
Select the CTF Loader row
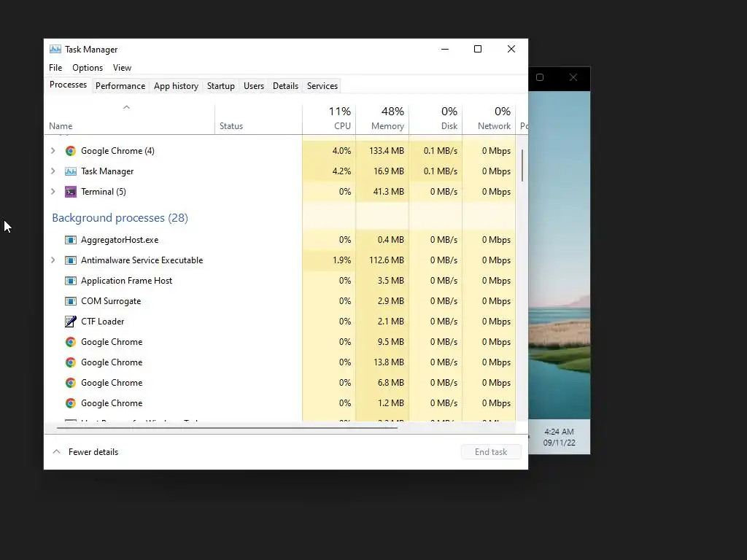[x=280, y=322]
